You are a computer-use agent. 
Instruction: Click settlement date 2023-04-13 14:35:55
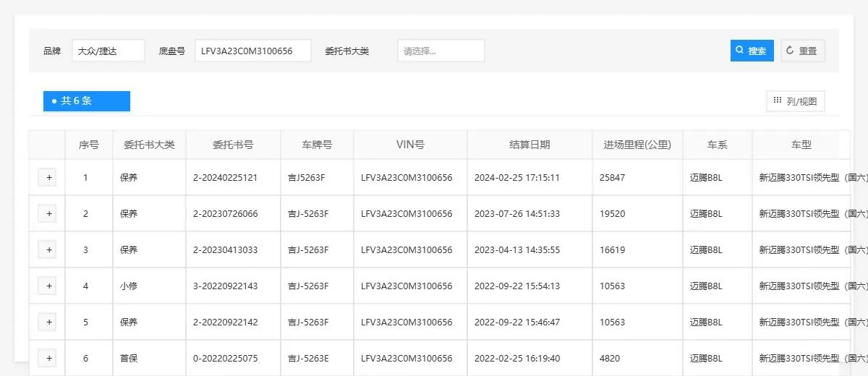(517, 250)
